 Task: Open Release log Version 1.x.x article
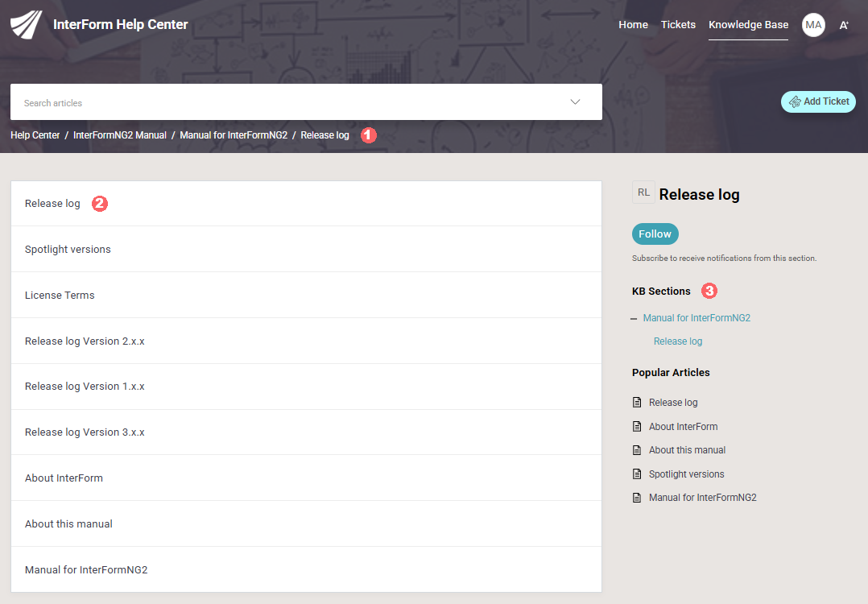pos(306,387)
